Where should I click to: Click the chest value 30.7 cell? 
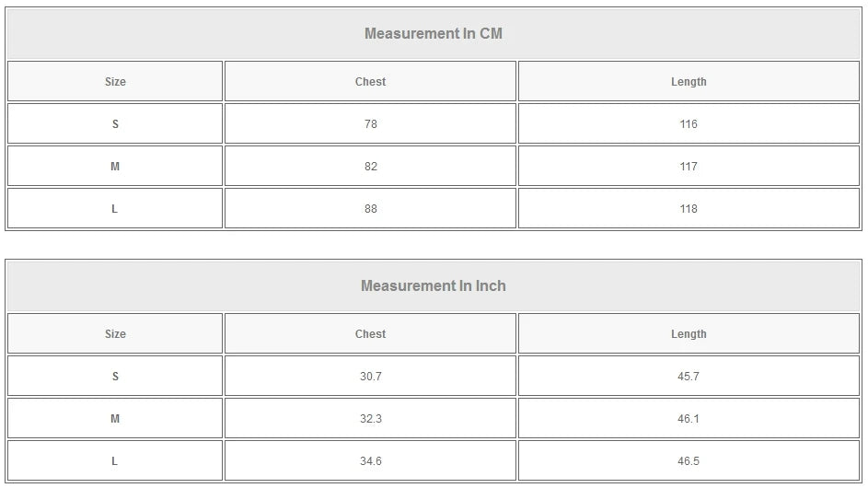pyautogui.click(x=370, y=377)
